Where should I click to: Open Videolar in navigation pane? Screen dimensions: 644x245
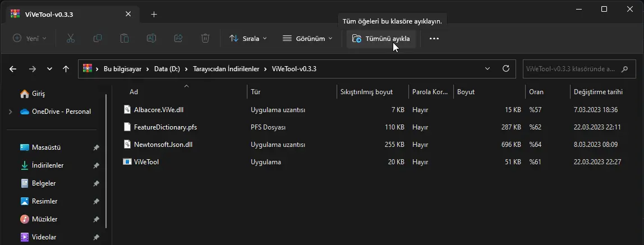pyautogui.click(x=44, y=237)
